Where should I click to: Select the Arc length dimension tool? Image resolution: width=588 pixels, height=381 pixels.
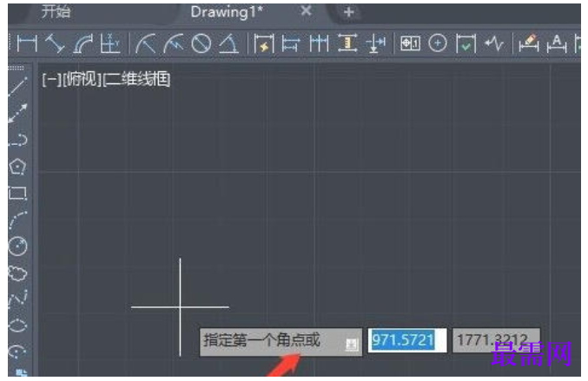pos(83,44)
